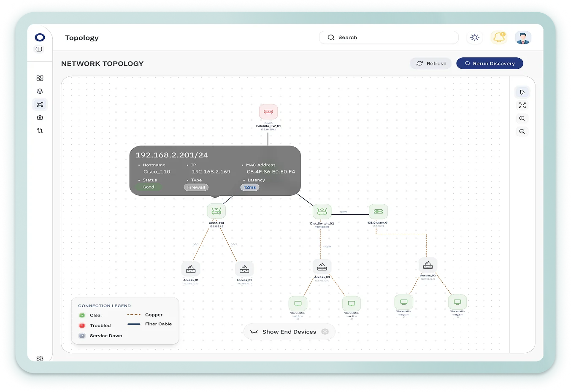Click the Service Down gray legend swatch
This screenshot has height=392, width=571.
(82, 335)
